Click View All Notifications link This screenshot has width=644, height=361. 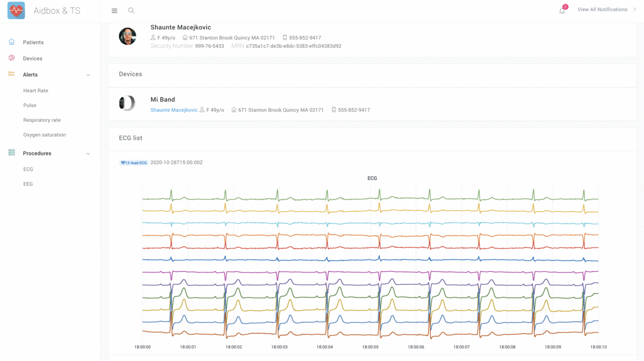[x=602, y=10]
